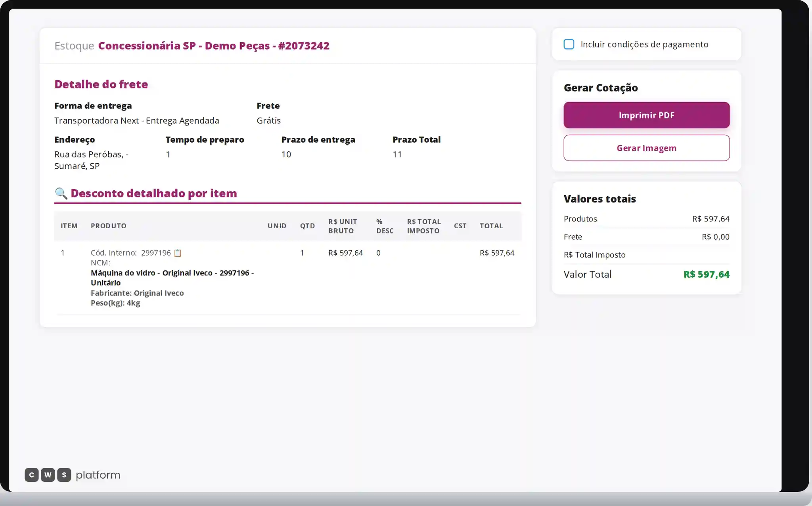Click the Desconto detalhado por item heading
Screen dimensions: 812x506
coord(154,193)
